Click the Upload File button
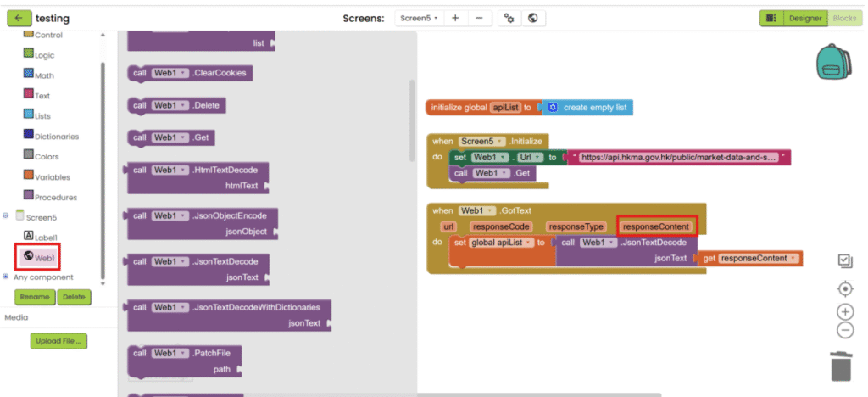 pos(58,341)
